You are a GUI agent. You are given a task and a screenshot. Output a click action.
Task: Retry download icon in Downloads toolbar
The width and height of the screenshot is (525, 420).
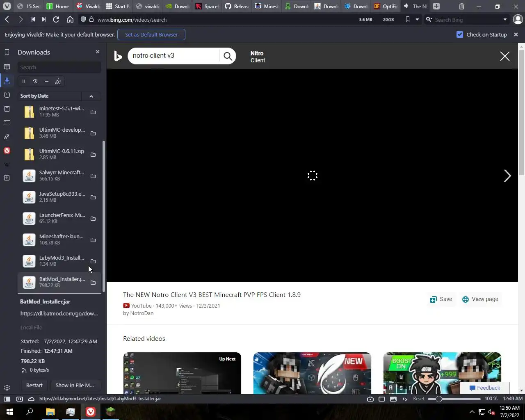[x=35, y=81]
